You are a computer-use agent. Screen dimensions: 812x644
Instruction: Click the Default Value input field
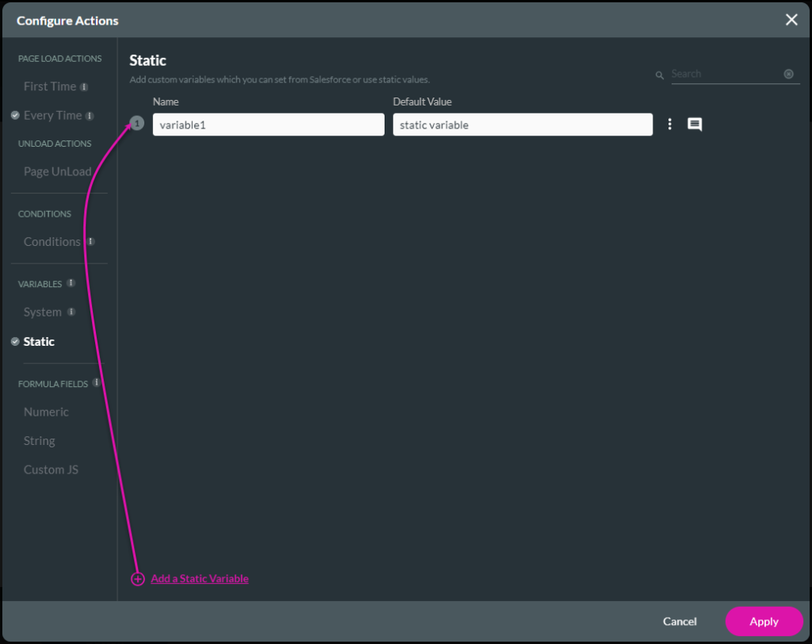pos(523,125)
